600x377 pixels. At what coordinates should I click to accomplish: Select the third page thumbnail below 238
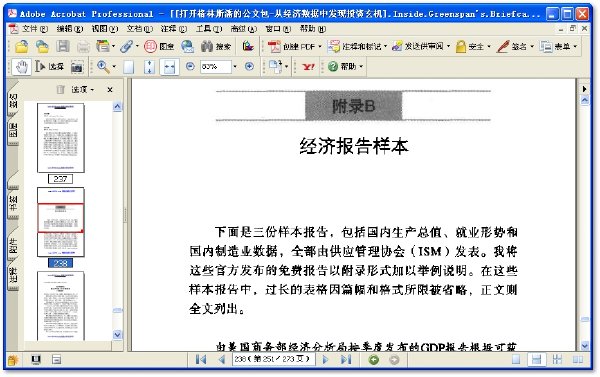point(61,306)
